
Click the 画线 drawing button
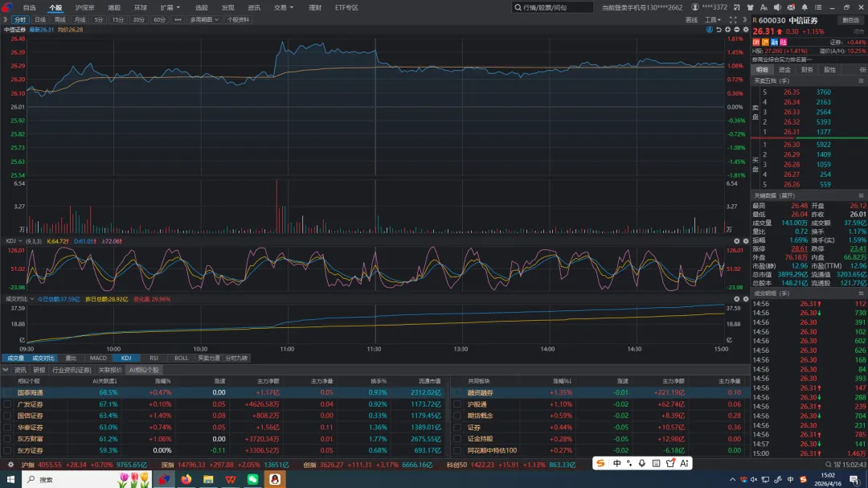click(x=691, y=19)
